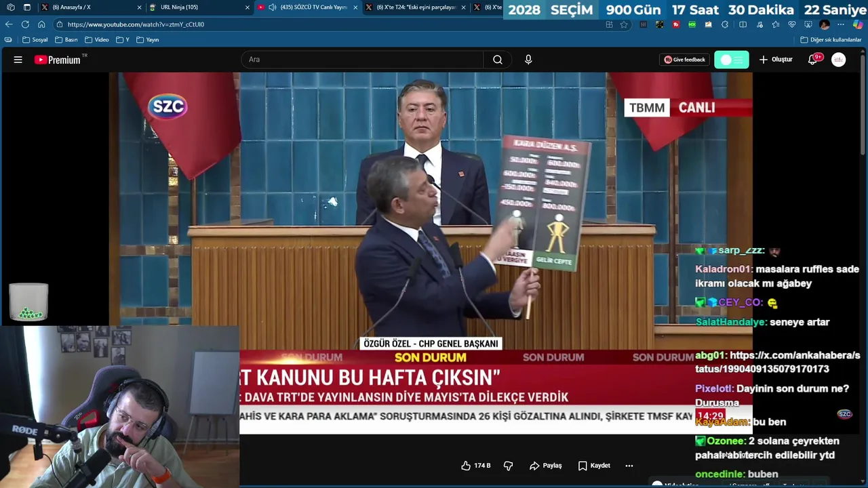
Task: Open Yayın bookmarks folder
Action: tap(148, 40)
